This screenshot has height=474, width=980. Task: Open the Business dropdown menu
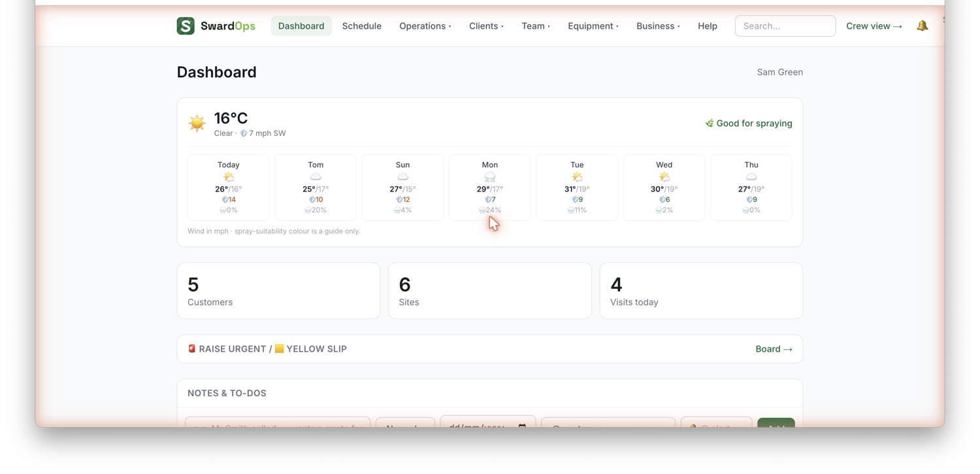(x=658, y=26)
